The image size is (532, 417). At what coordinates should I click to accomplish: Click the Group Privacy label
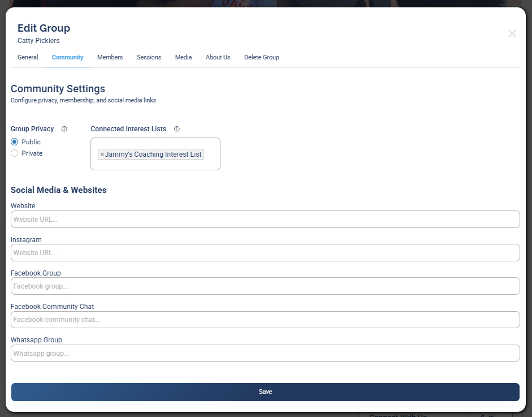tap(32, 128)
